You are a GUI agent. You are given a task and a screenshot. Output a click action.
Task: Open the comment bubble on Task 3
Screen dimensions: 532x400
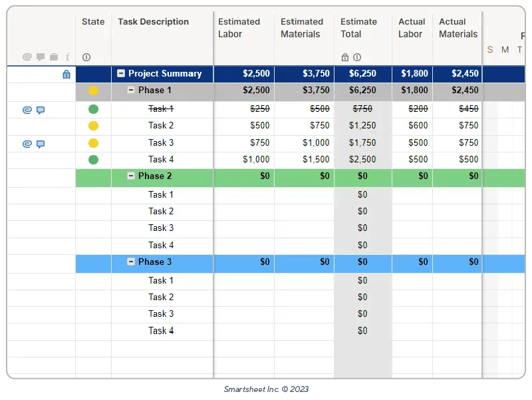pyautogui.click(x=41, y=142)
